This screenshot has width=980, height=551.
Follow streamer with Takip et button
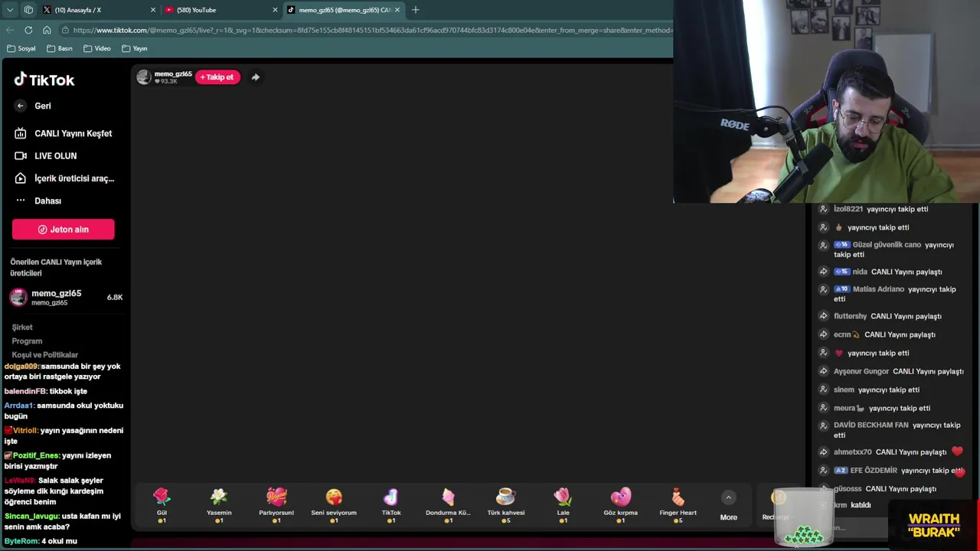217,77
